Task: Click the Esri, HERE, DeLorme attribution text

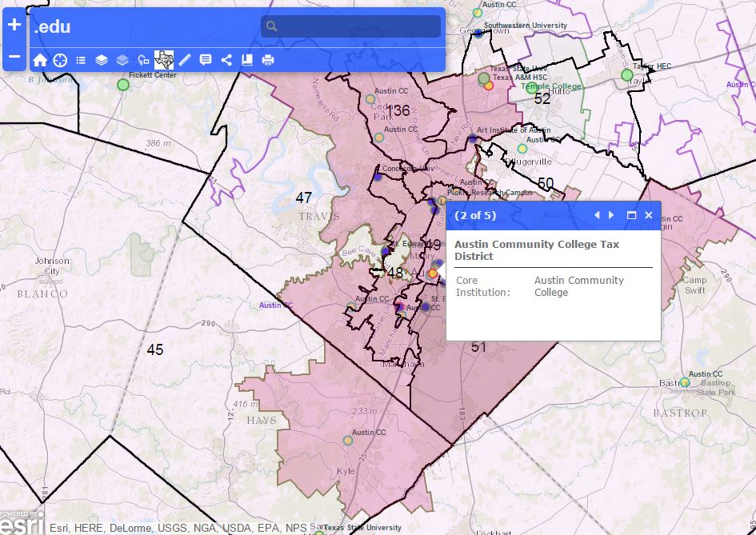Action: click(178, 529)
